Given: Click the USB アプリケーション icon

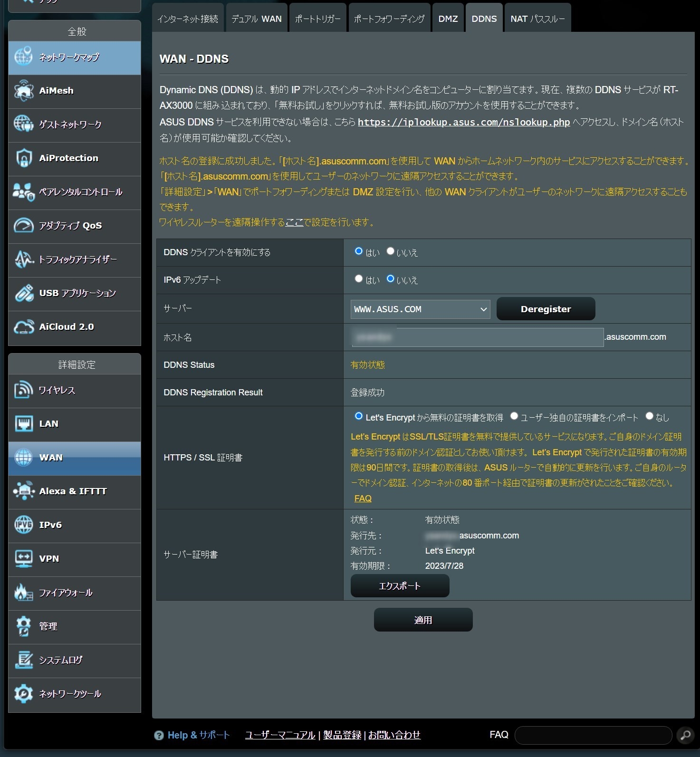Looking at the screenshot, I should 23,293.
